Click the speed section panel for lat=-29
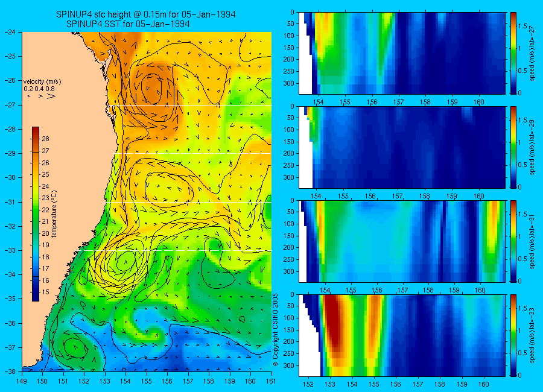This screenshot has width=543, height=392. coord(402,147)
